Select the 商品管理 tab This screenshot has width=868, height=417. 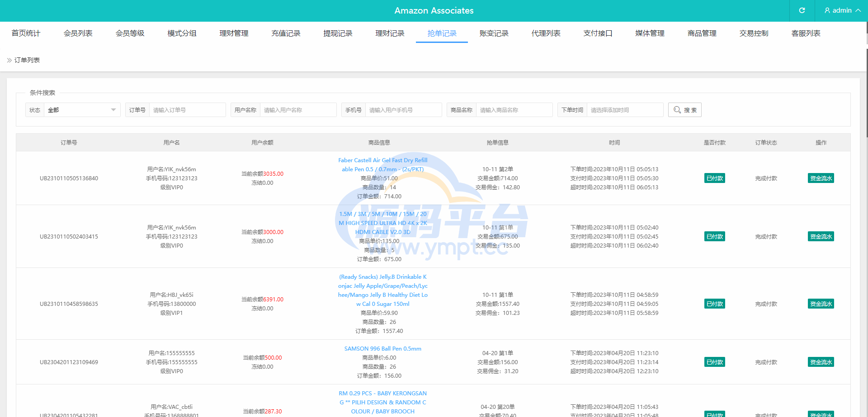coord(702,33)
